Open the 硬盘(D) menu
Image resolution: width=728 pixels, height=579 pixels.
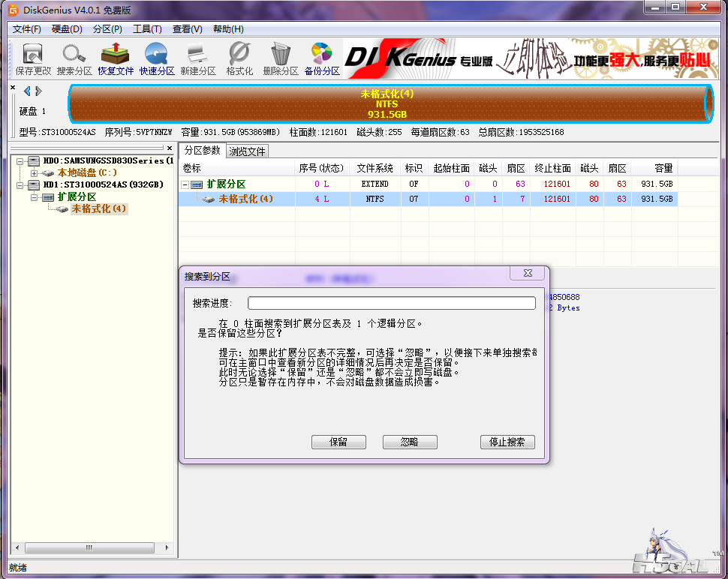(x=67, y=29)
